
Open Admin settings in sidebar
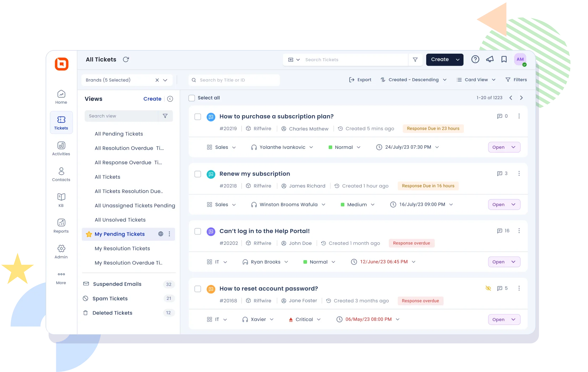pos(61,252)
